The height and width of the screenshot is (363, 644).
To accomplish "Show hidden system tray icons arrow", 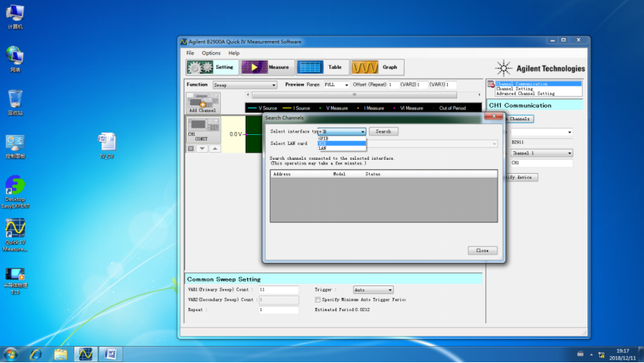I will pos(591,354).
